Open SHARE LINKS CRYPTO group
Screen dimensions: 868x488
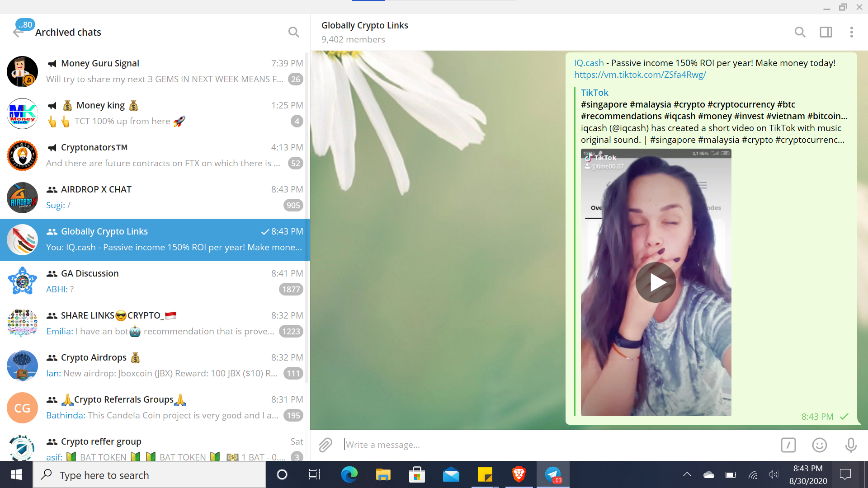(x=155, y=324)
